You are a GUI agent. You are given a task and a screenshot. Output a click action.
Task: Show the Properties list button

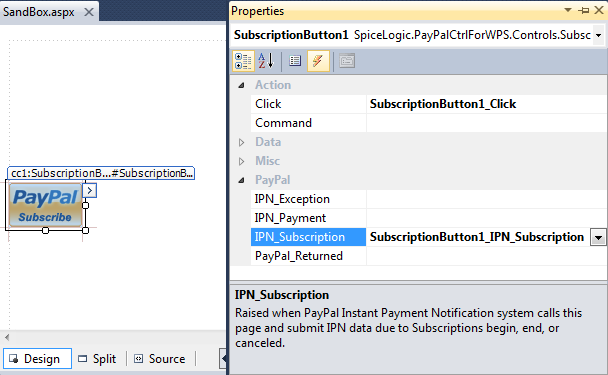pos(295,61)
